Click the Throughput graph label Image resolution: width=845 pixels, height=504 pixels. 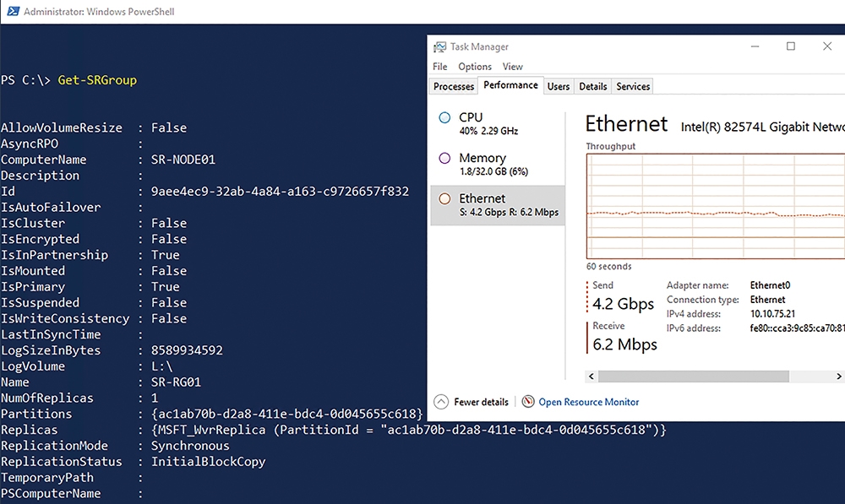(611, 146)
